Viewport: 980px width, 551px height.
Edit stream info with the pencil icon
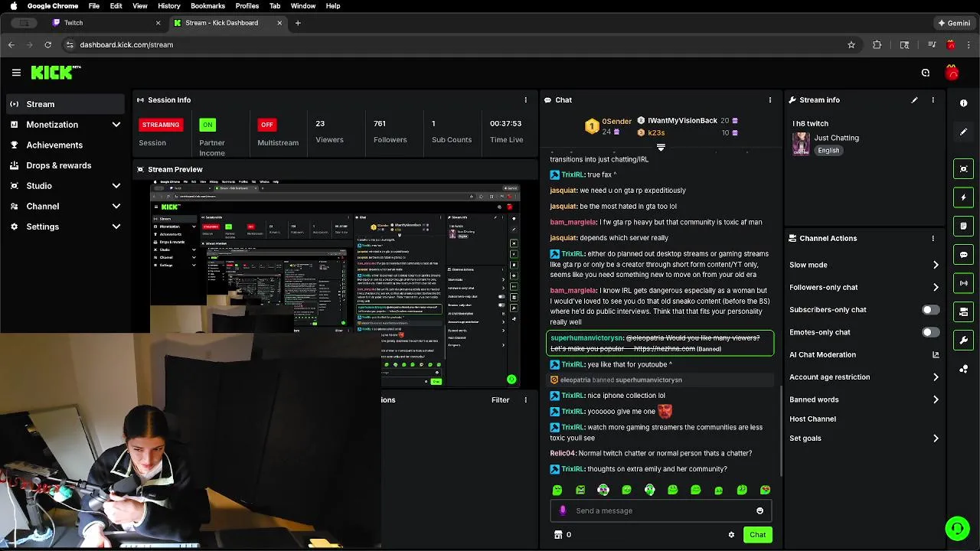tap(914, 100)
